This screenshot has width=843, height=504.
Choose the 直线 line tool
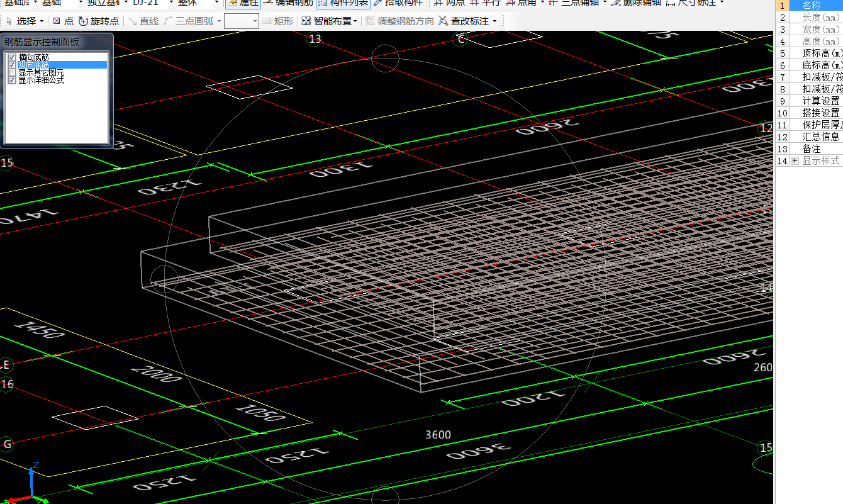click(143, 21)
